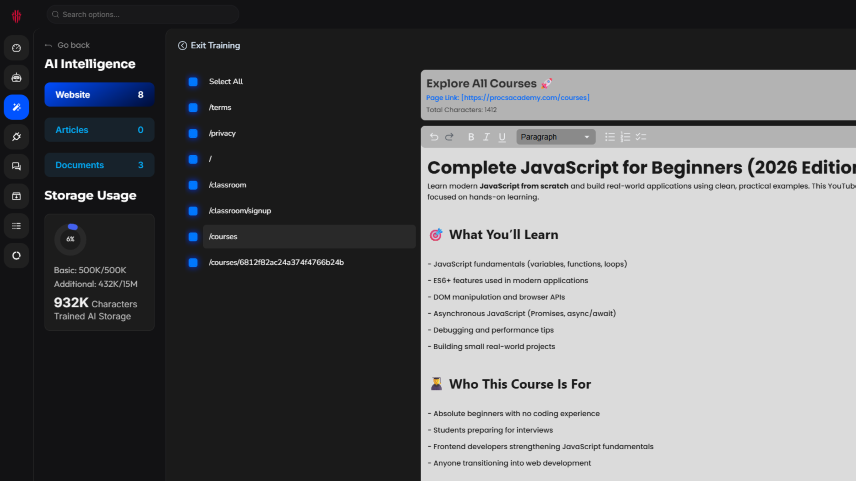Open the chat conversations icon in sidebar

(16, 166)
